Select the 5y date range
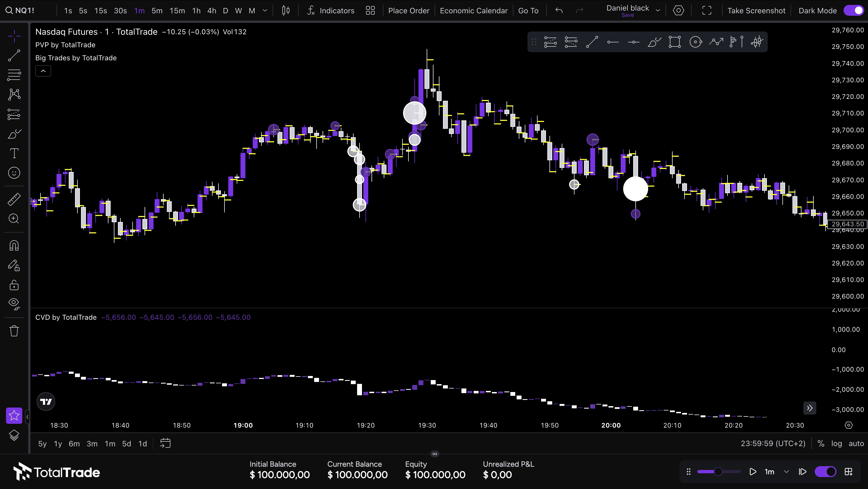This screenshot has height=489, width=868. (x=42, y=444)
